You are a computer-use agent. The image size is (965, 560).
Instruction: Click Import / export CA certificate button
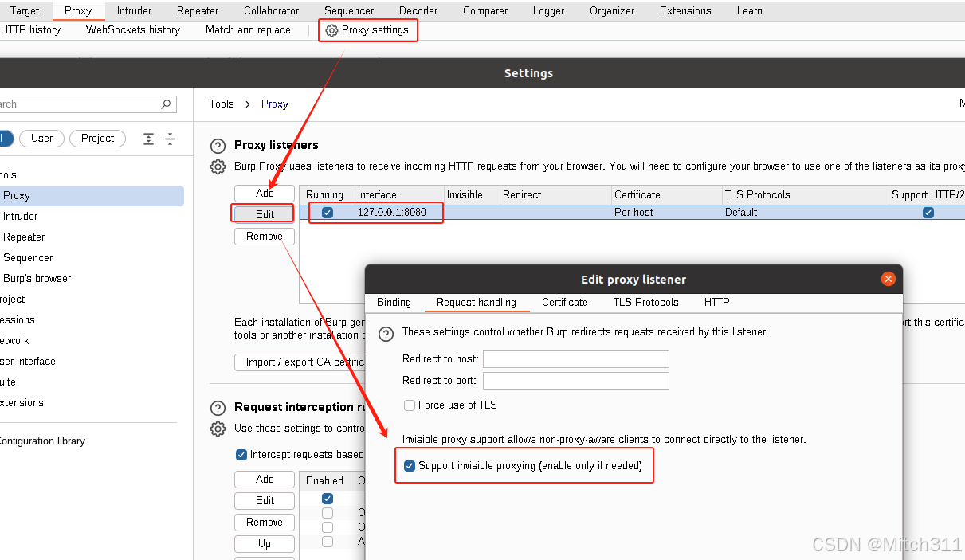click(301, 362)
